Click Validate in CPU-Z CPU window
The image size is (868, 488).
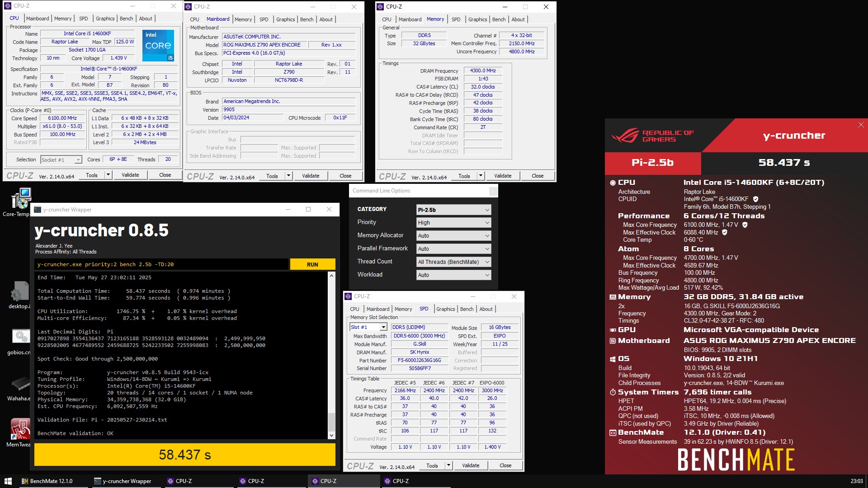130,175
